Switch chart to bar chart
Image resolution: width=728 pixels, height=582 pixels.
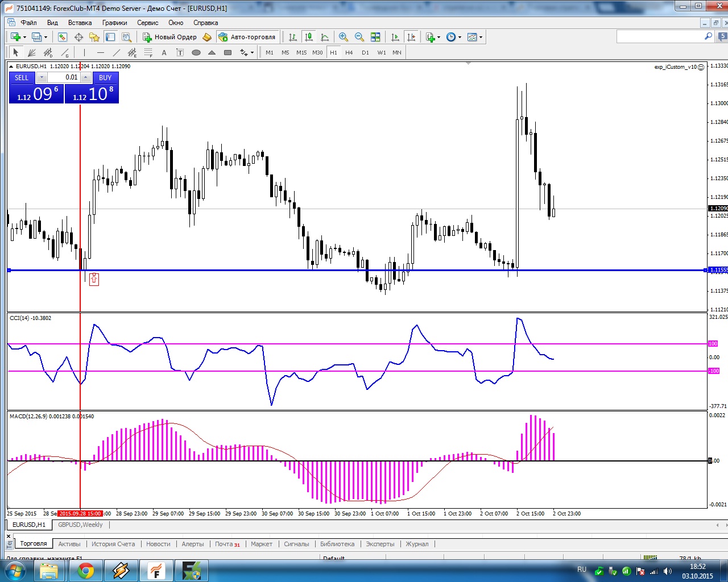[293, 37]
